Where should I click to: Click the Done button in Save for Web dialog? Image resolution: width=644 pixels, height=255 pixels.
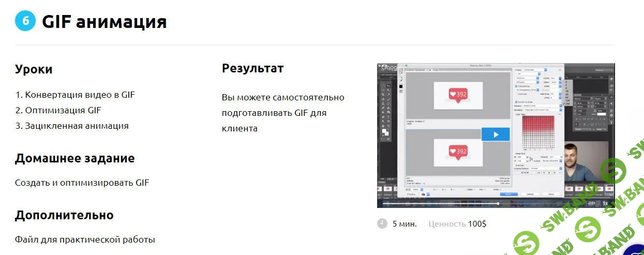tap(550, 194)
